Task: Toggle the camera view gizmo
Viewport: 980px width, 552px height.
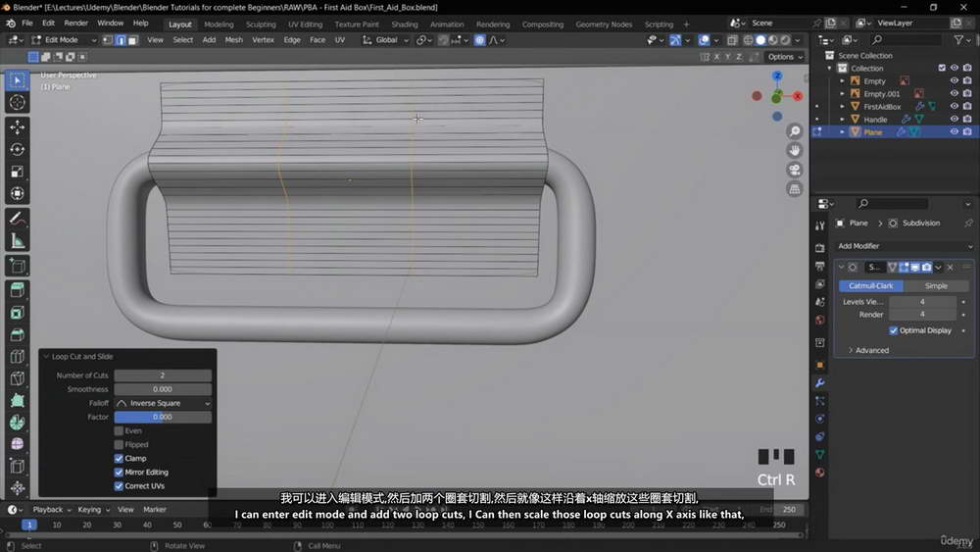Action: (795, 170)
